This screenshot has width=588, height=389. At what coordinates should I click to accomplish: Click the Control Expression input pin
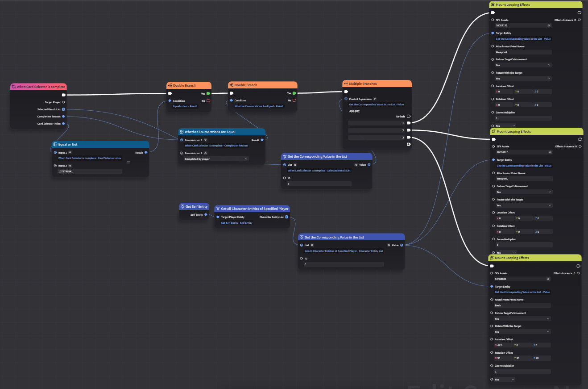tap(346, 99)
